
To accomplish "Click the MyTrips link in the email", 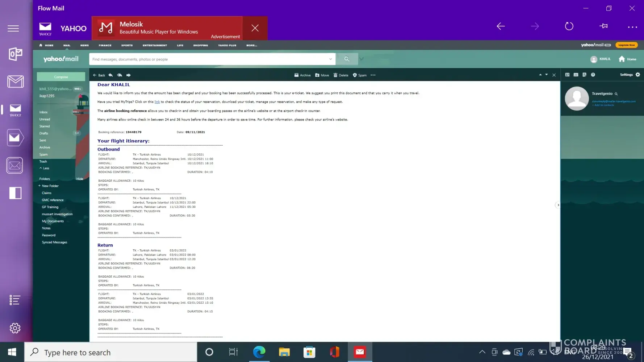I will (x=157, y=102).
